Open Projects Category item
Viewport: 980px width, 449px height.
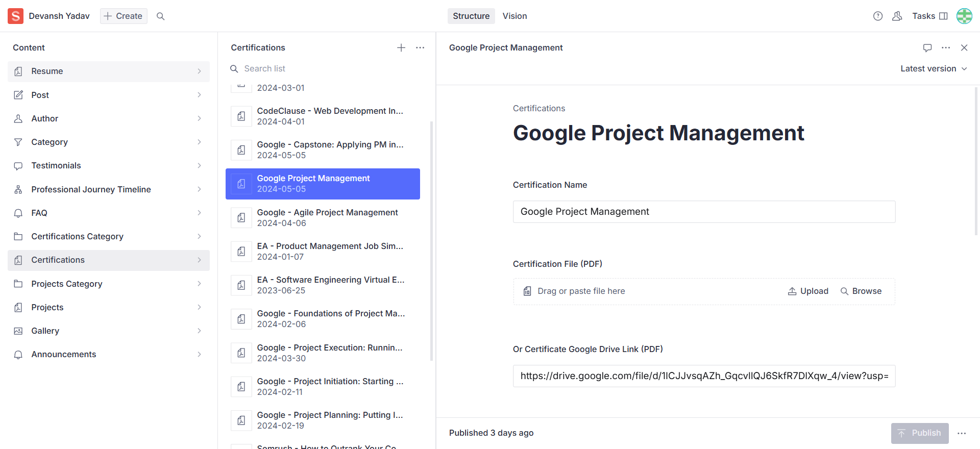coord(109,284)
